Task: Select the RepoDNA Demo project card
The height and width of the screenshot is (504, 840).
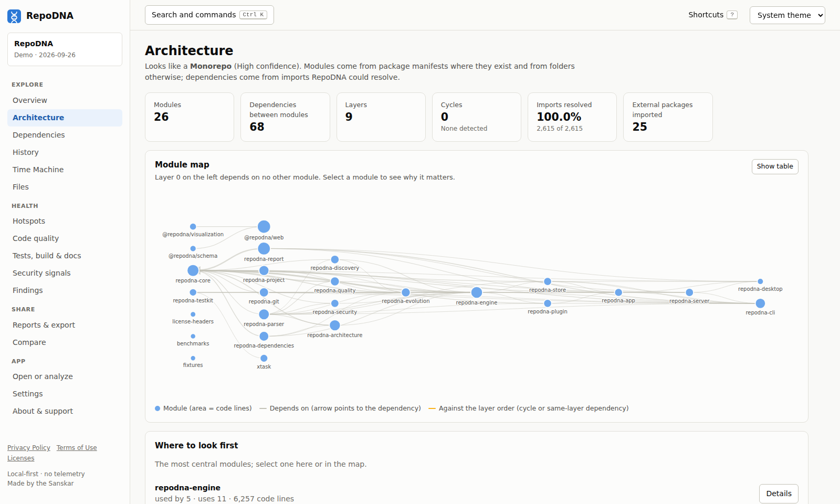Action: click(65, 49)
